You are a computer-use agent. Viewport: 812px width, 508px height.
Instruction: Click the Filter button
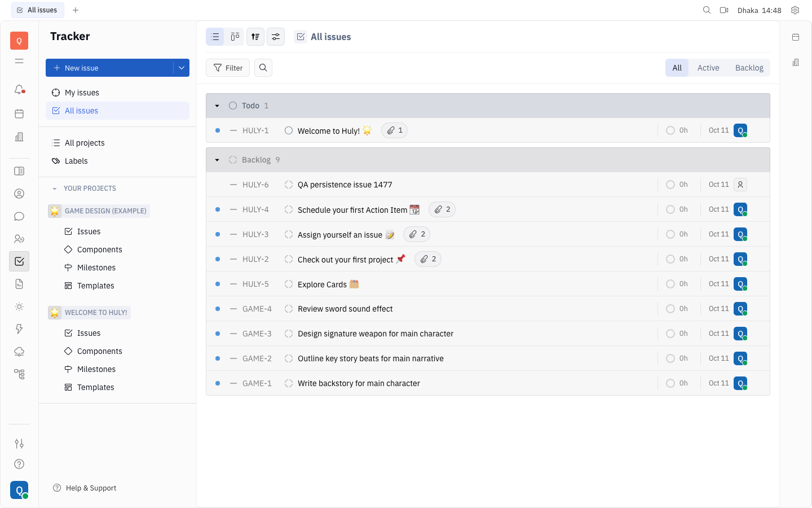tap(228, 68)
